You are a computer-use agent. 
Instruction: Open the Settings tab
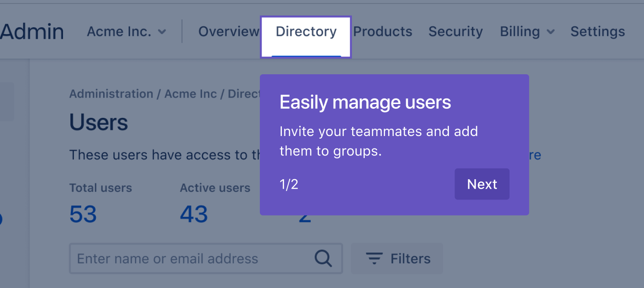[597, 32]
